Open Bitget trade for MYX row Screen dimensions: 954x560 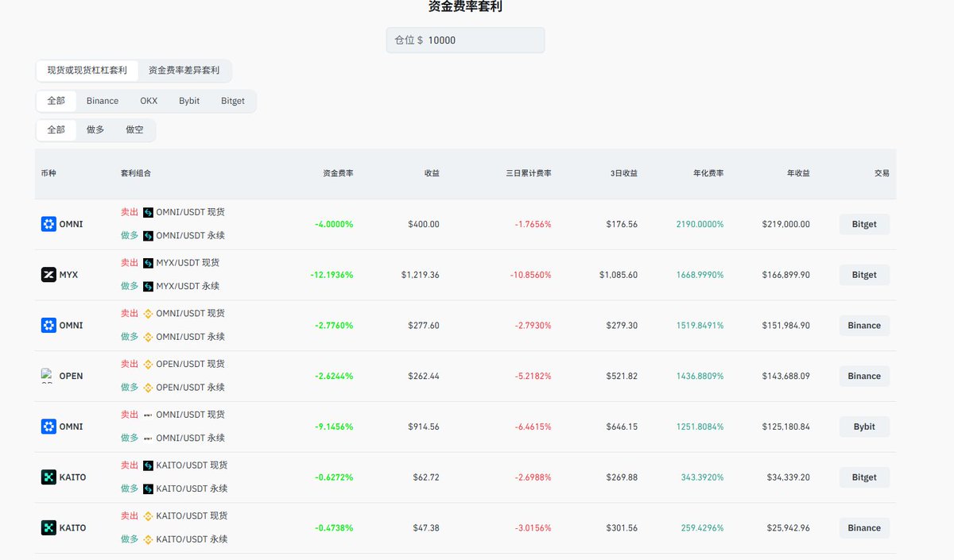[864, 275]
